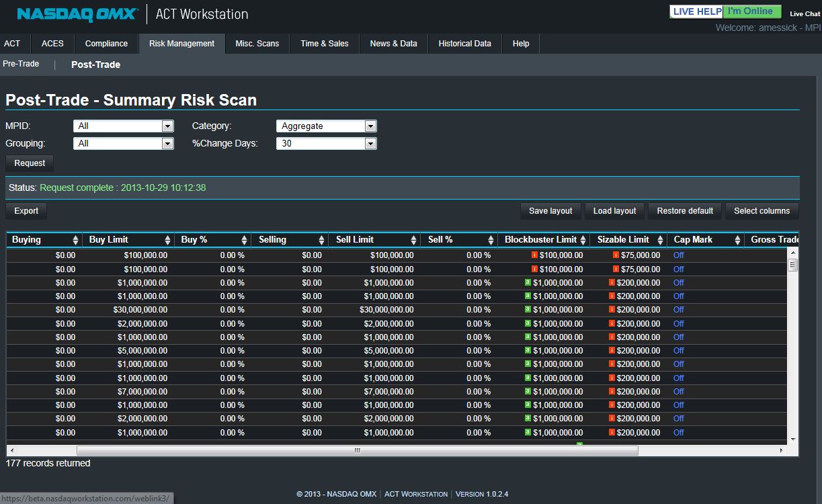Click the horizontal scrollbar right arrow
Image resolution: width=822 pixels, height=504 pixels.
(x=782, y=450)
